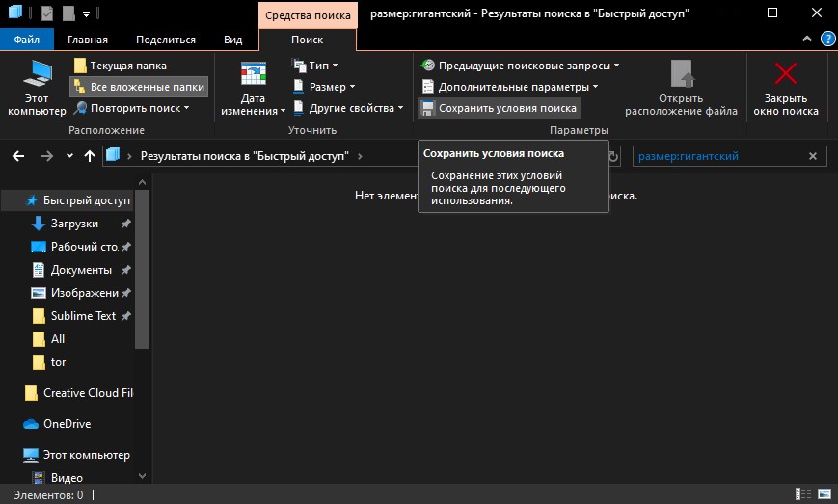Open the Дата изменения calendar filter
The width and height of the screenshot is (838, 504).
coord(253,87)
